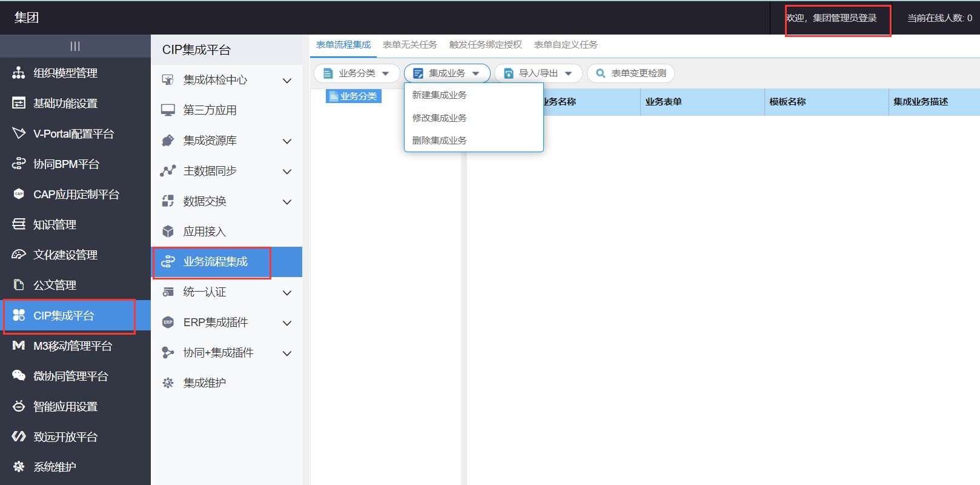Open 第三方应用 monitor icon
This screenshot has width=980, height=485.
tap(168, 110)
